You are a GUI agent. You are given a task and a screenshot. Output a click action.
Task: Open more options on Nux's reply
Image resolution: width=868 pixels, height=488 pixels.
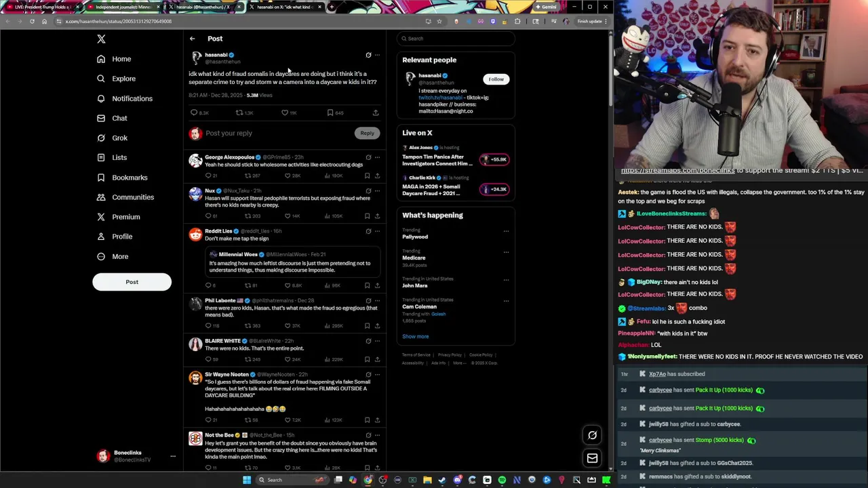click(378, 191)
